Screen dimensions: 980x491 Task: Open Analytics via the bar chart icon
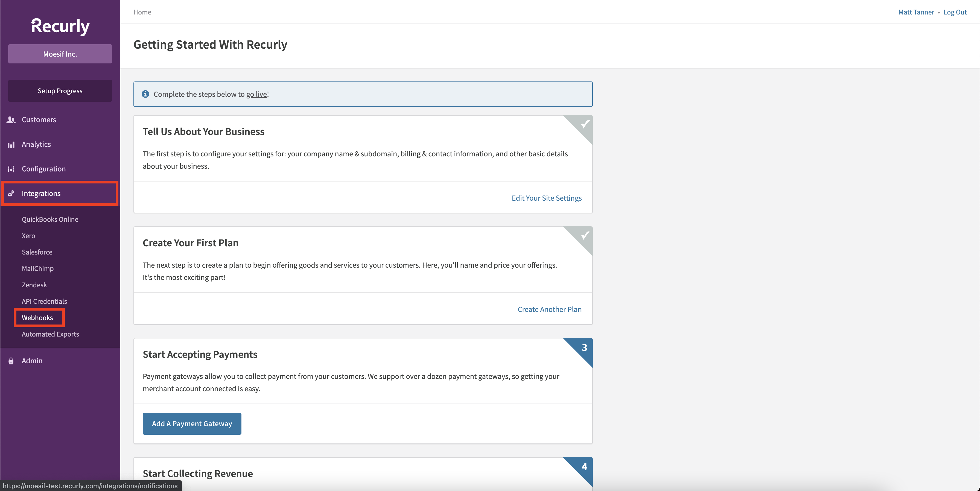[x=11, y=144]
